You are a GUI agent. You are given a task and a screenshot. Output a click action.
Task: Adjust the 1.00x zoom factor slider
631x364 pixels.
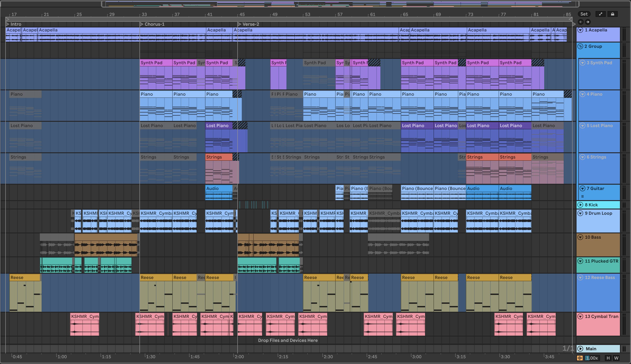click(x=592, y=358)
